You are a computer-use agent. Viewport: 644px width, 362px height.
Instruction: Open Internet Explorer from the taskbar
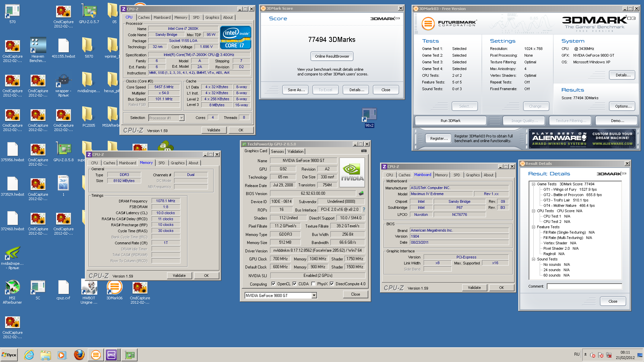29,355
